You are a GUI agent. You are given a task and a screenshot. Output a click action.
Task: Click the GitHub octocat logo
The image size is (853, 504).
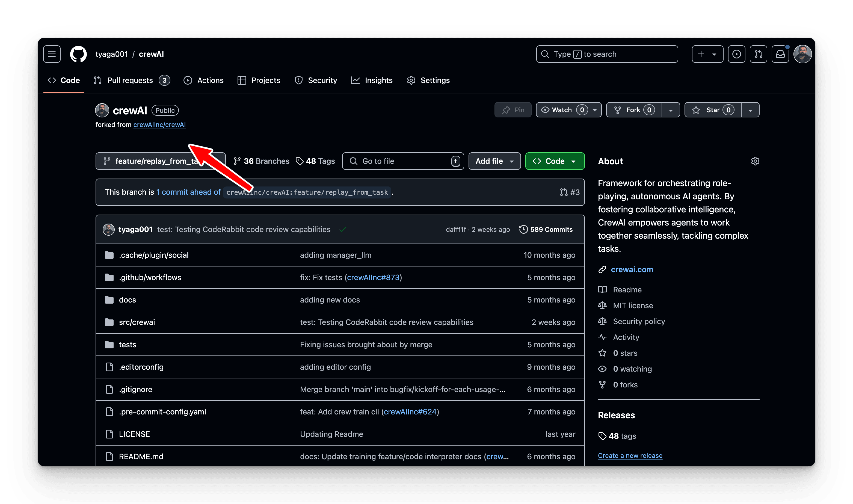tap(78, 54)
